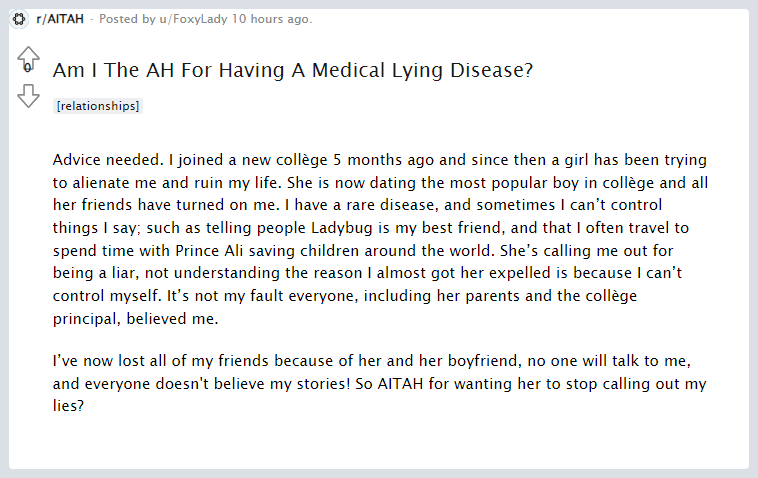758x478 pixels.
Task: Filter by the [relationships] flair tag
Action: [x=98, y=106]
